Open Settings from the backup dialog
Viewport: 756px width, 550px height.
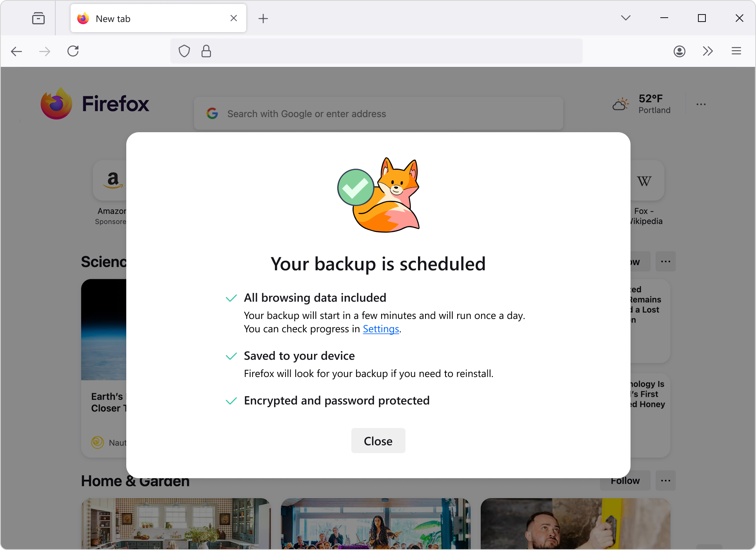point(381,329)
